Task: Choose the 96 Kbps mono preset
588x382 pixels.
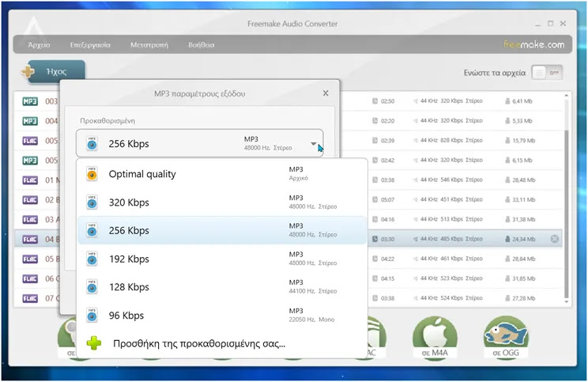Action: (x=221, y=316)
